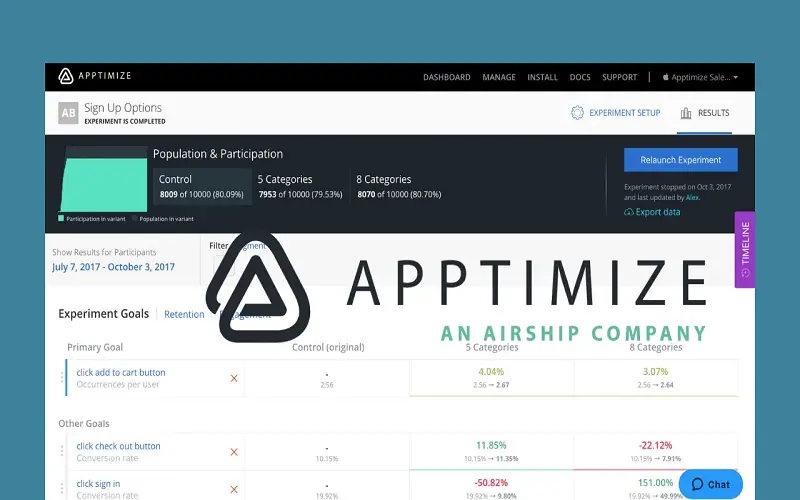Click the participation area chart thumbnail
800x500 pixels.
[x=104, y=179]
